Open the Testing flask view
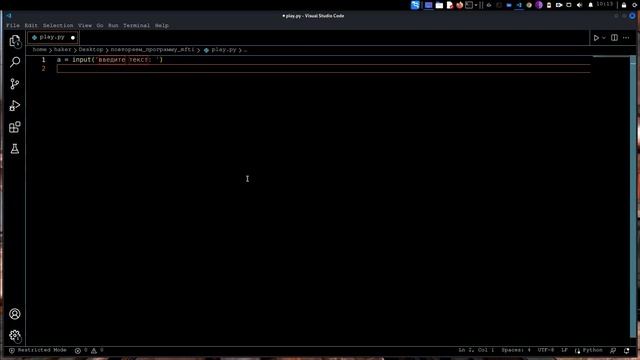 [15, 149]
